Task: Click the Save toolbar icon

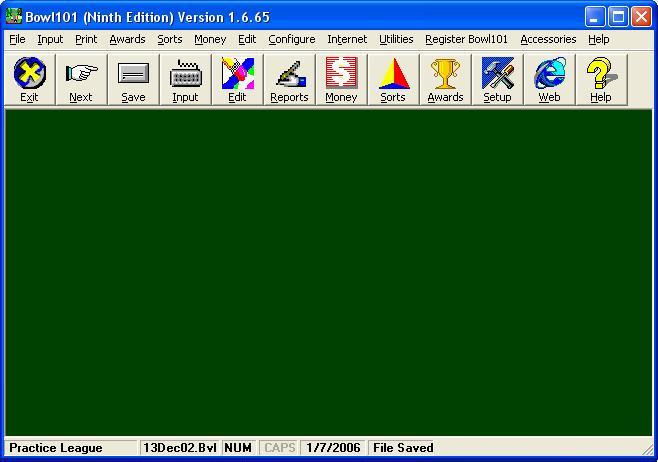Action: pyautogui.click(x=133, y=79)
